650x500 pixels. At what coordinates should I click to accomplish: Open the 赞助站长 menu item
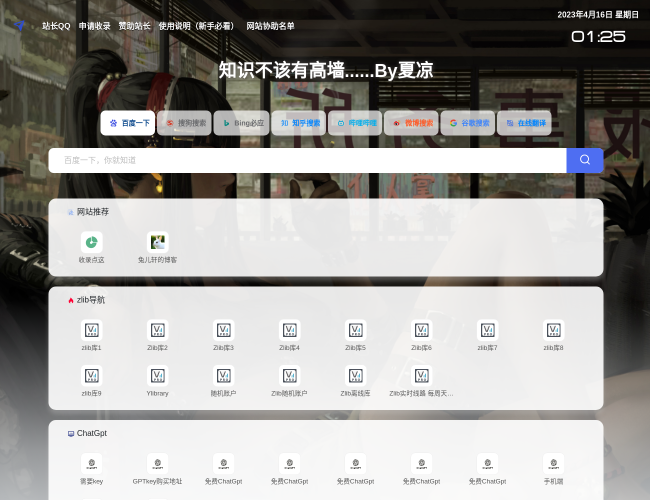pos(134,26)
